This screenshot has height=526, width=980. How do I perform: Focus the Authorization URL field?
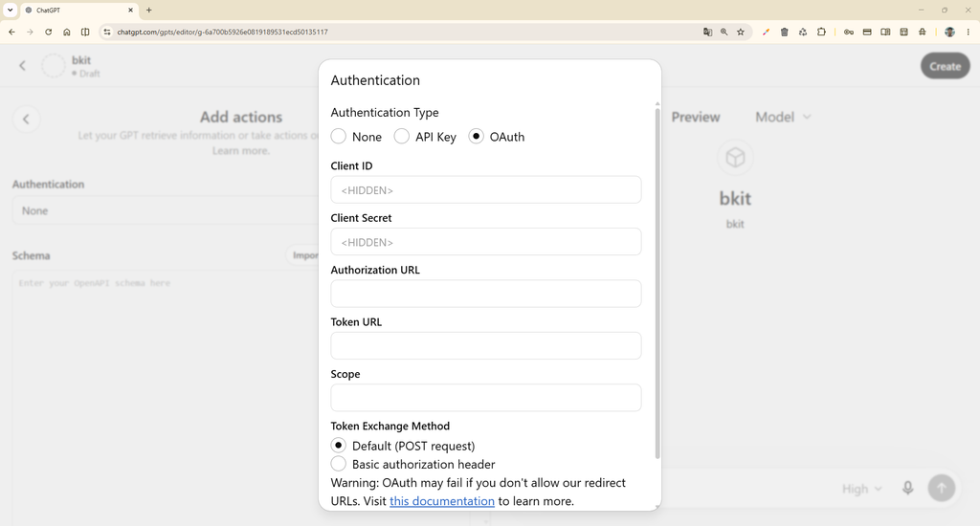click(x=485, y=294)
